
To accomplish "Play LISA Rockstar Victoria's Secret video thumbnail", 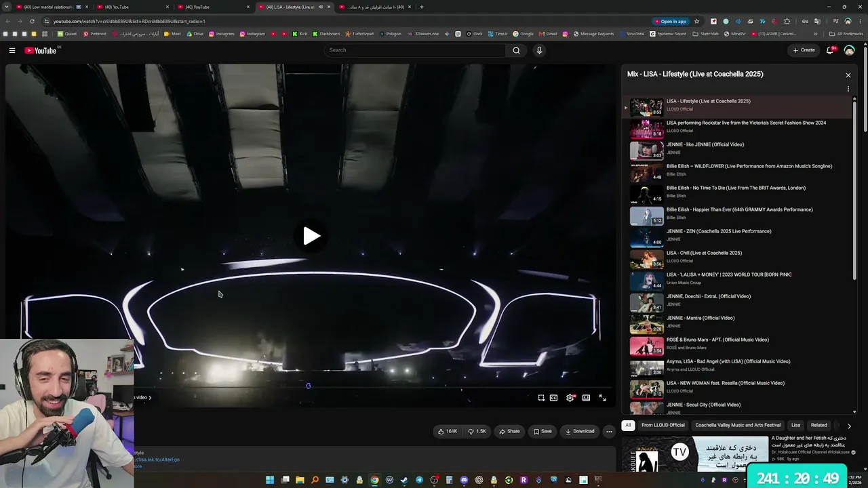I will point(647,128).
